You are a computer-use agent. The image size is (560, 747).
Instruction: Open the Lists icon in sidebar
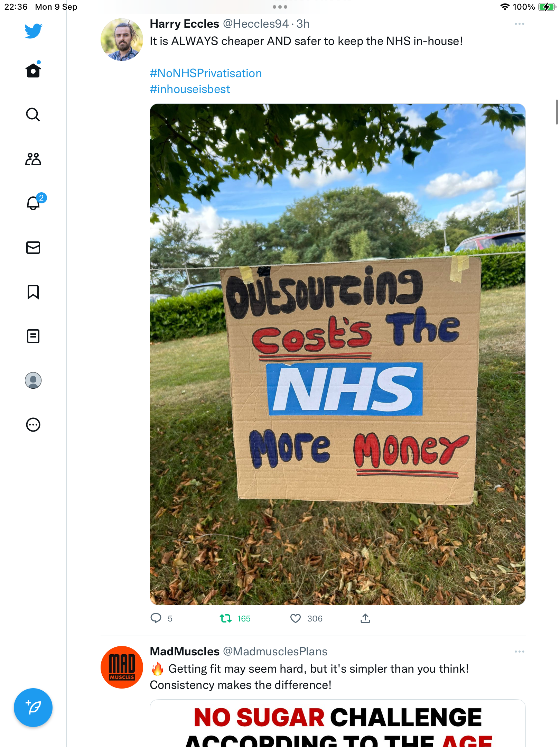pos(33,336)
